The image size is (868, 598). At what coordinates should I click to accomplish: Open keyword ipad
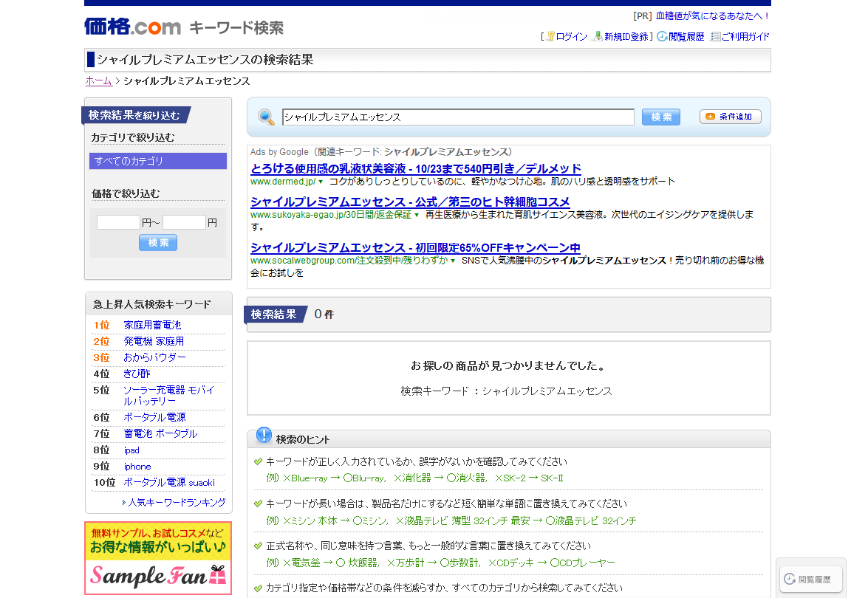(131, 450)
